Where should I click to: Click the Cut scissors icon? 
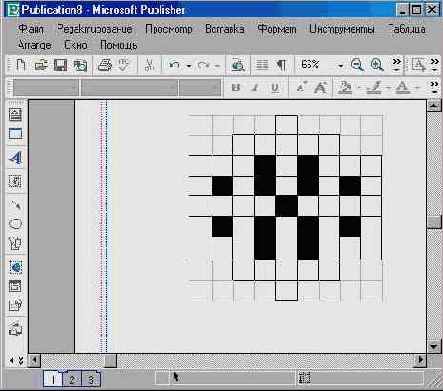(149, 65)
